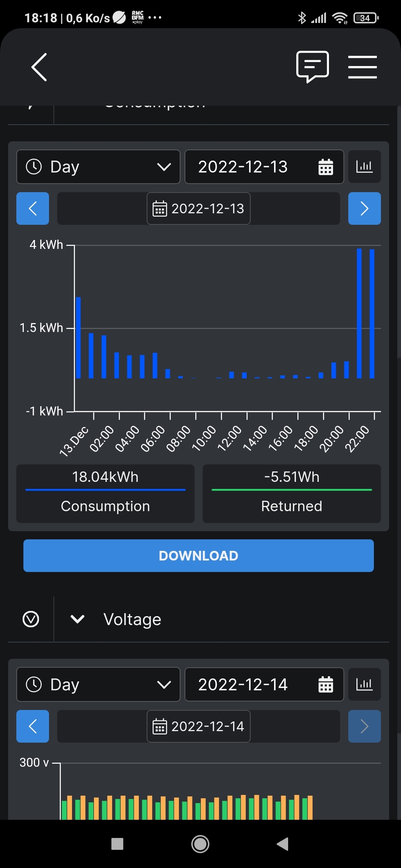Tap the 2022-12-14 date label between arrows
Screen dimensions: 401x868
click(x=199, y=726)
